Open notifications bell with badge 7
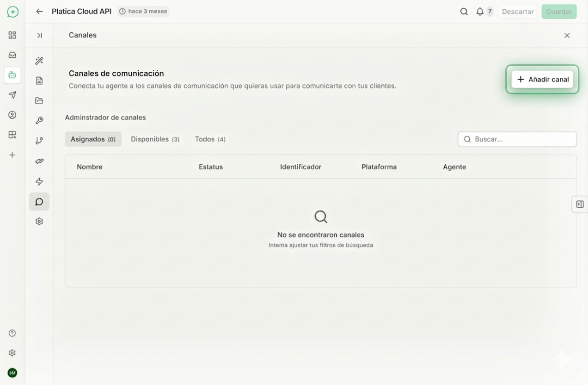 480,12
